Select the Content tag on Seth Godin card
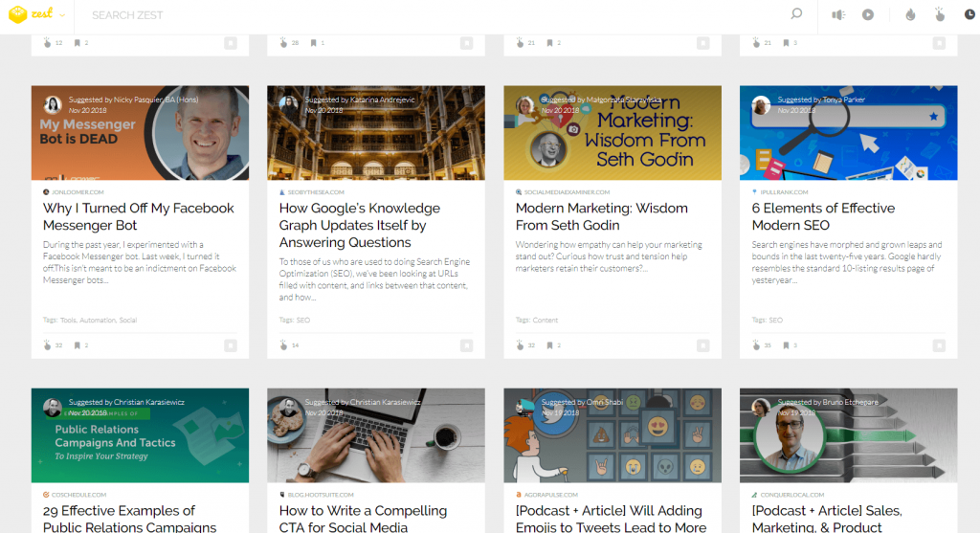The height and width of the screenshot is (533, 980). pyautogui.click(x=545, y=320)
